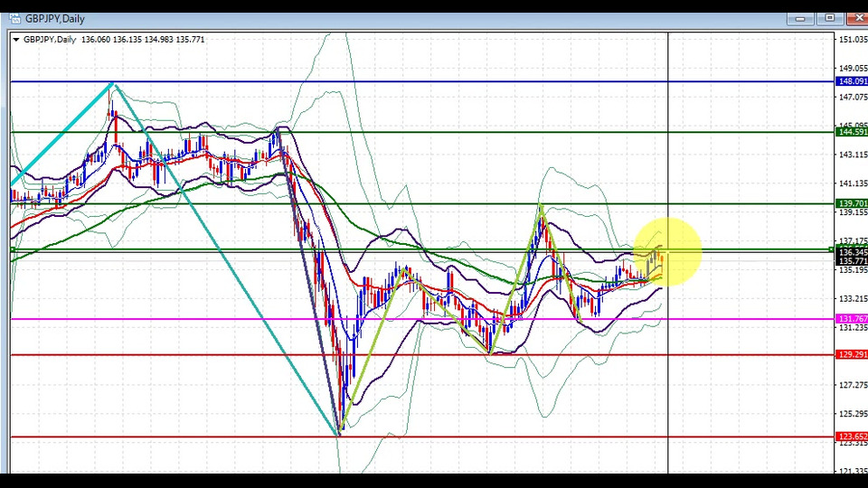Select the magenta 131.767 price label

[x=852, y=319]
